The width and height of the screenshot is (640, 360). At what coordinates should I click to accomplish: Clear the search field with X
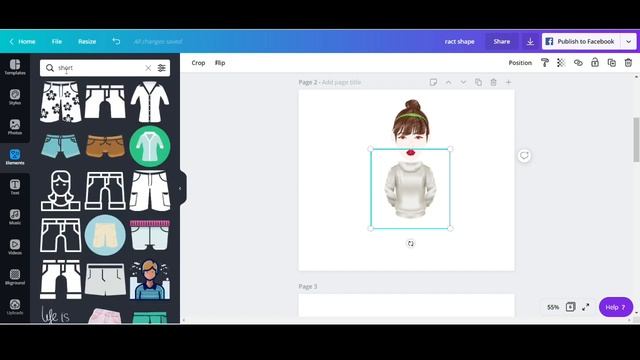point(148,68)
